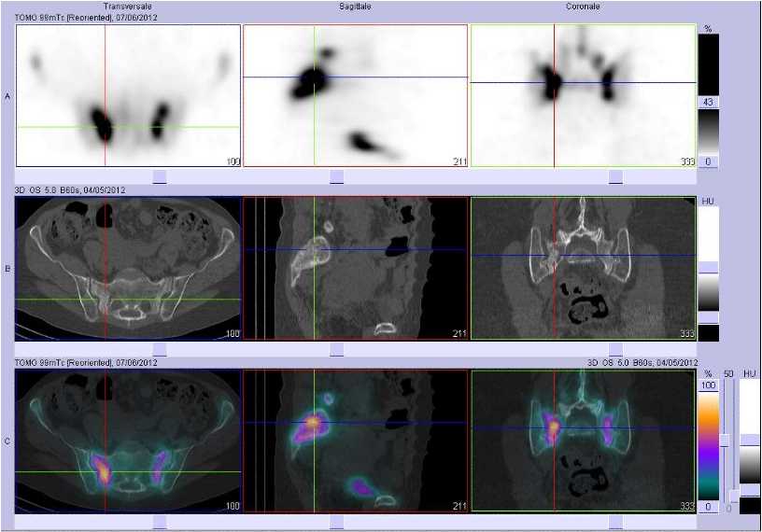Click the row C right series label 3D OS B60s
762x532 pixels.
642,362
